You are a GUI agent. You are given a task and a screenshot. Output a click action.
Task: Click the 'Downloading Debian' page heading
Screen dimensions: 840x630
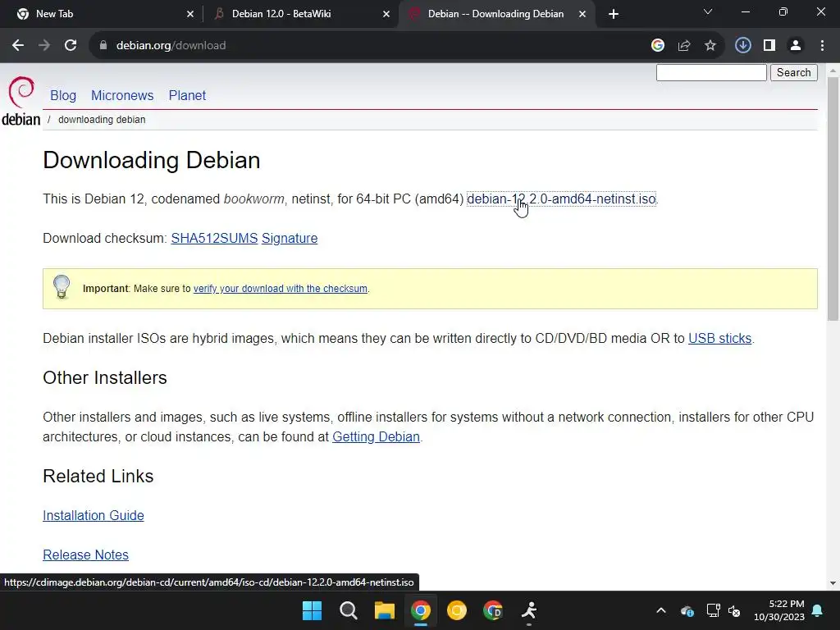click(152, 160)
